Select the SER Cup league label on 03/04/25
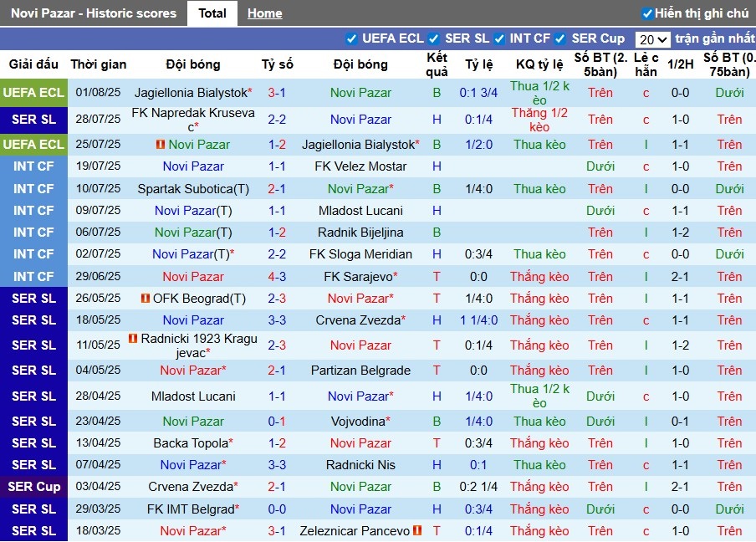 (x=34, y=487)
